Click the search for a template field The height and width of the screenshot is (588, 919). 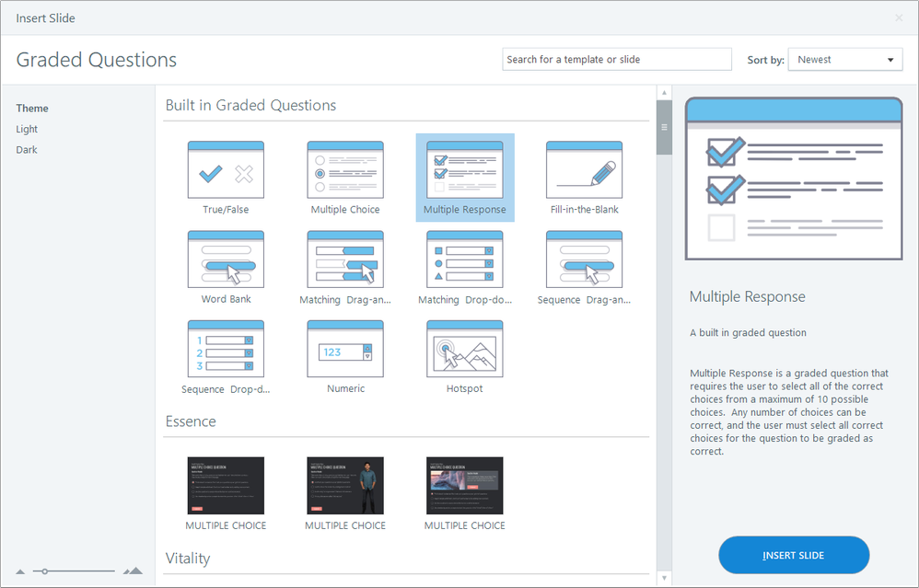tap(617, 59)
